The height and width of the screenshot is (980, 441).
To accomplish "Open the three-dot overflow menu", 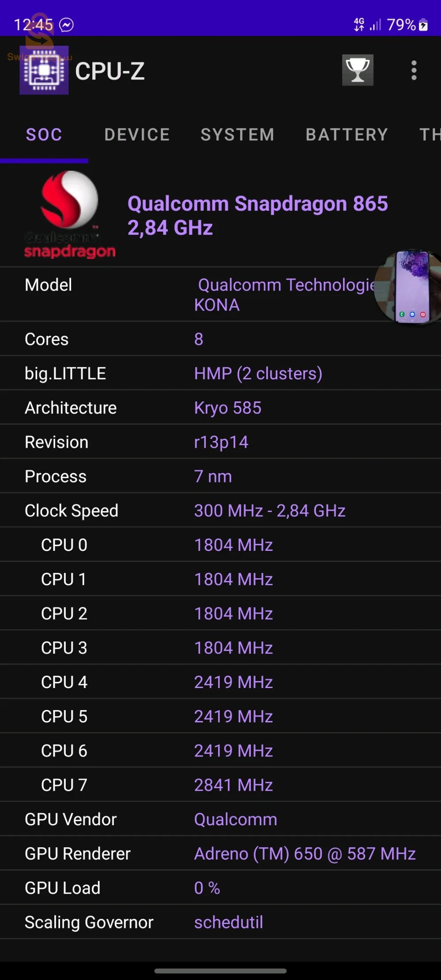I will pyautogui.click(x=414, y=71).
